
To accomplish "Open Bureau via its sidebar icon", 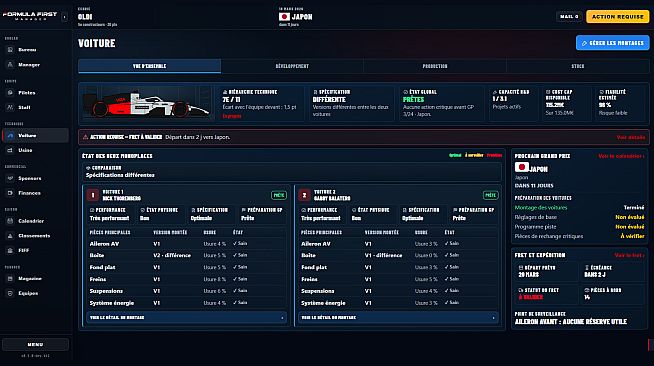I will pos(10,50).
